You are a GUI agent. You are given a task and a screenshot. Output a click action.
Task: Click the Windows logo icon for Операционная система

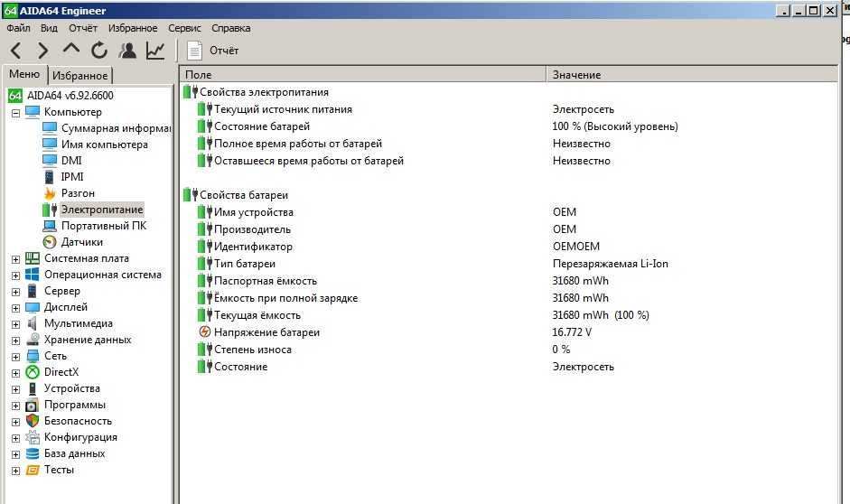coord(33,275)
